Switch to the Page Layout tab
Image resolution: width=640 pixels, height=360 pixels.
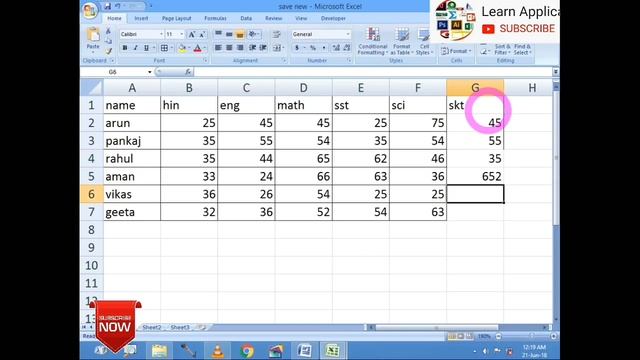(x=176, y=18)
